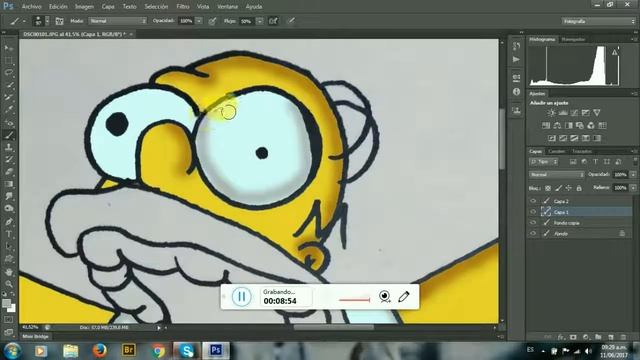Select the Brush tool in the tools panel
This screenshot has height=360, width=640.
tap(9, 135)
